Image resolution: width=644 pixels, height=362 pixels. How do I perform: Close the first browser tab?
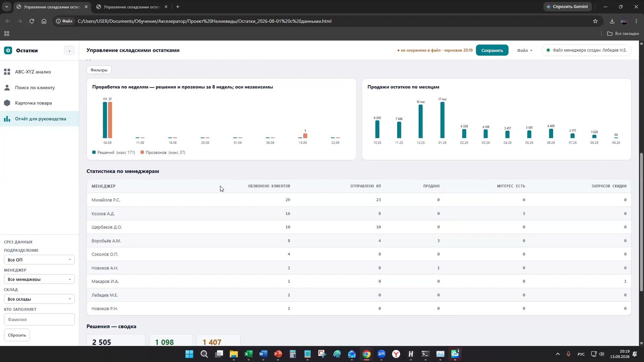pyautogui.click(x=86, y=7)
